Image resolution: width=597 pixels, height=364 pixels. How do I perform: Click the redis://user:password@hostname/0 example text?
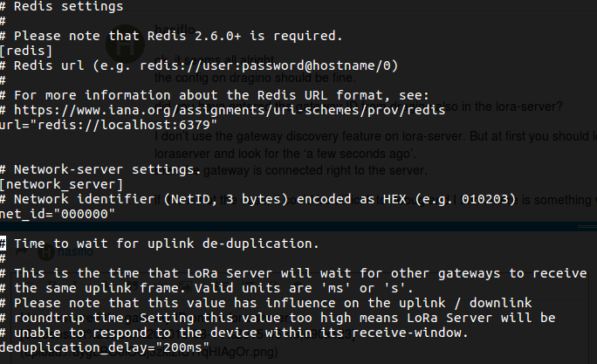(269, 65)
